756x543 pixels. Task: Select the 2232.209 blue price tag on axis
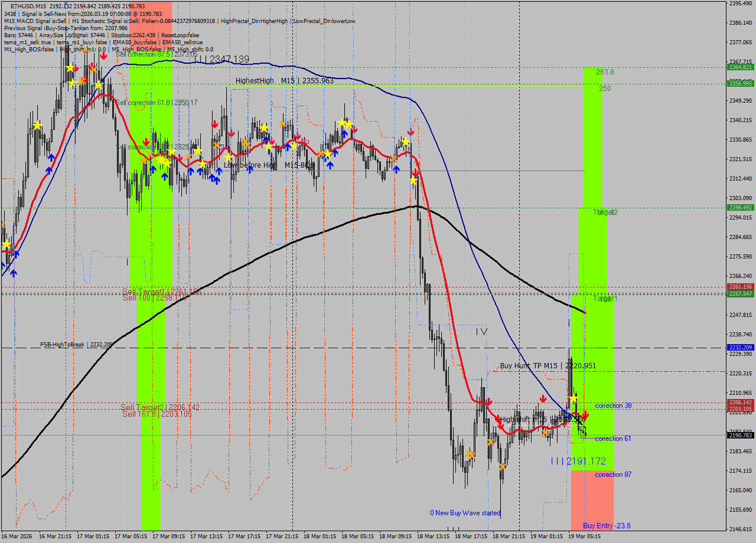pos(740,348)
